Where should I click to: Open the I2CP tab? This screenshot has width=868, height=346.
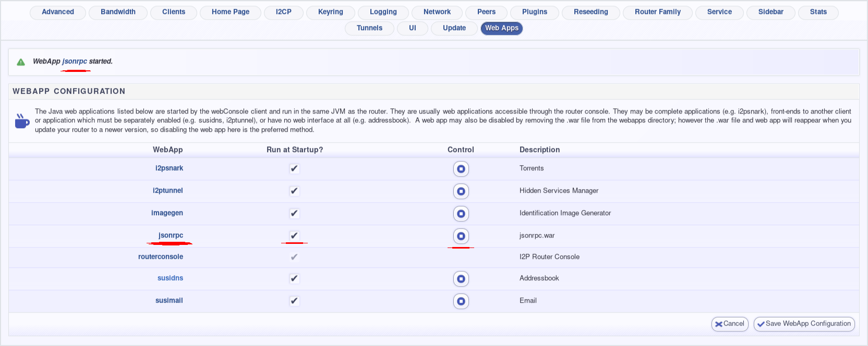coord(284,12)
